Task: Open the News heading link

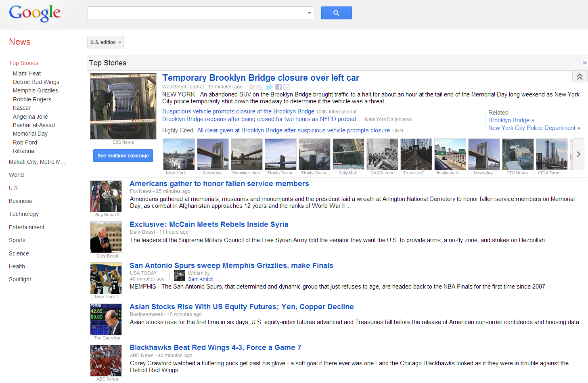Action: 20,42
